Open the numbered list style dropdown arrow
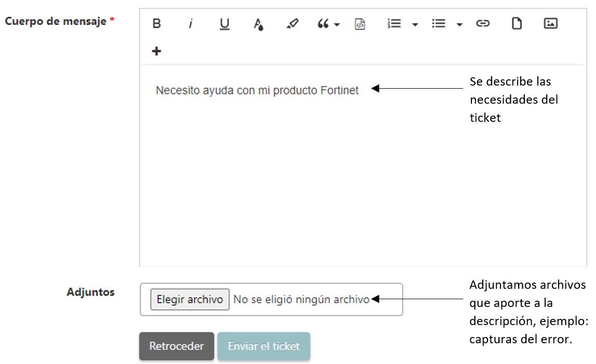 click(415, 24)
